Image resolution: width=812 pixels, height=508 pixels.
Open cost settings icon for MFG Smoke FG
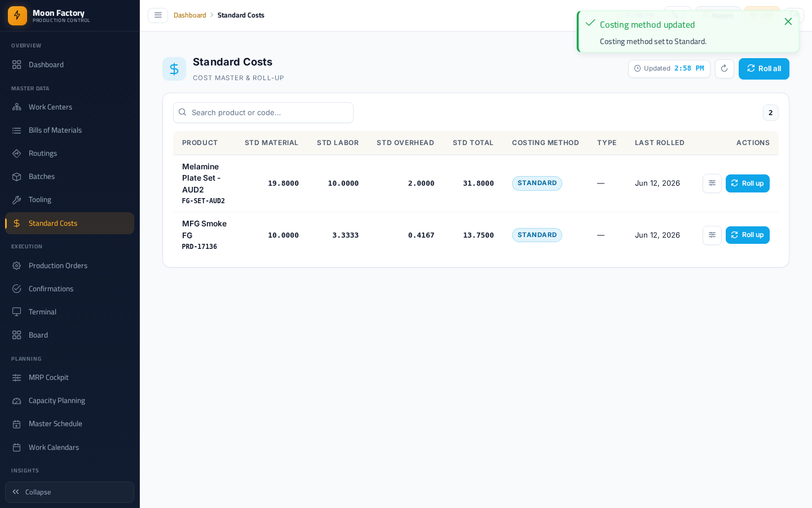[712, 235]
